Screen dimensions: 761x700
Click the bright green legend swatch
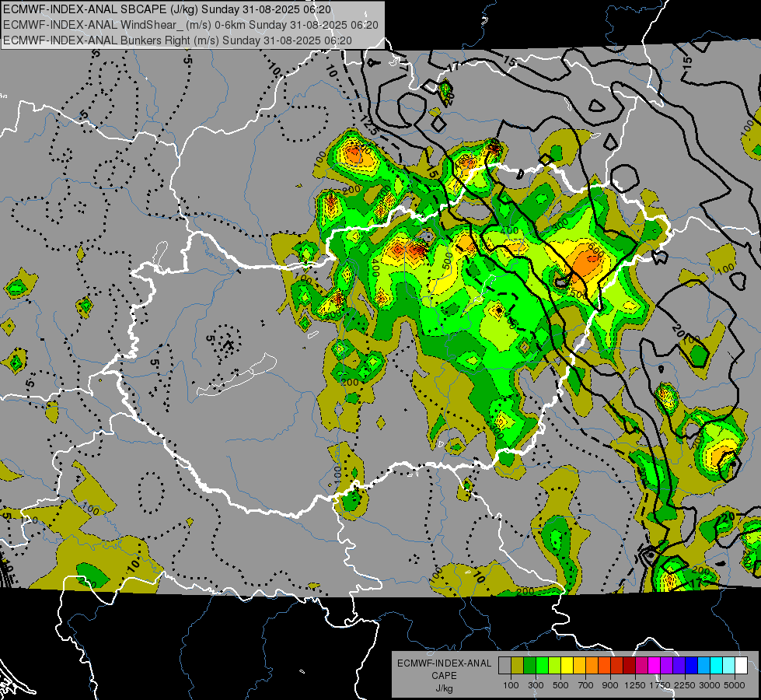pyautogui.click(x=542, y=665)
